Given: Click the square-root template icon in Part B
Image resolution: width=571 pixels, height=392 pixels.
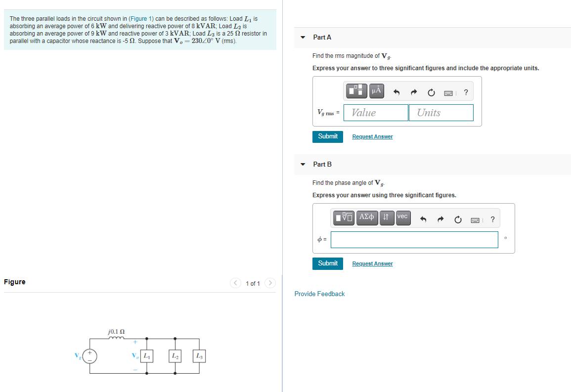Looking at the screenshot, I should (344, 218).
